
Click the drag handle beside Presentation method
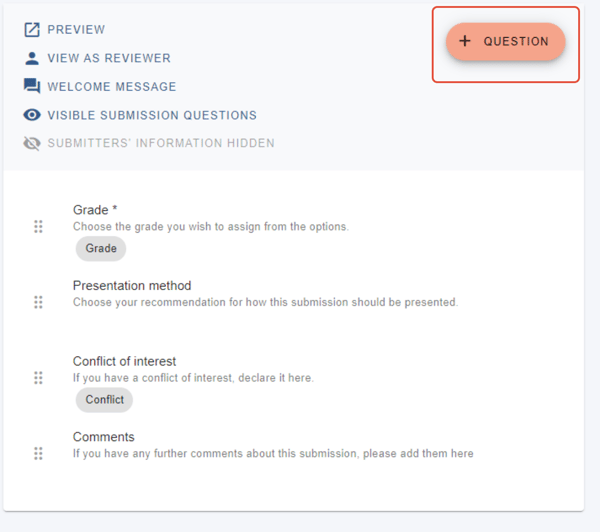38,302
